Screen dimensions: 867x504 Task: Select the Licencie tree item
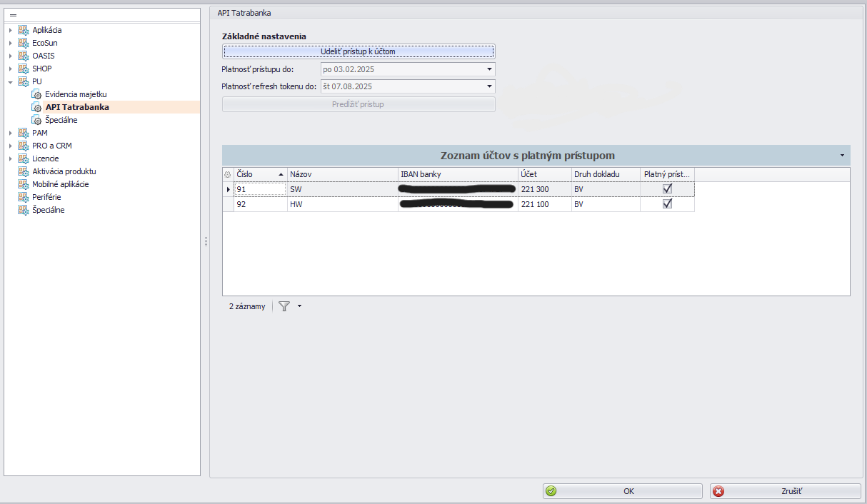pyautogui.click(x=46, y=158)
